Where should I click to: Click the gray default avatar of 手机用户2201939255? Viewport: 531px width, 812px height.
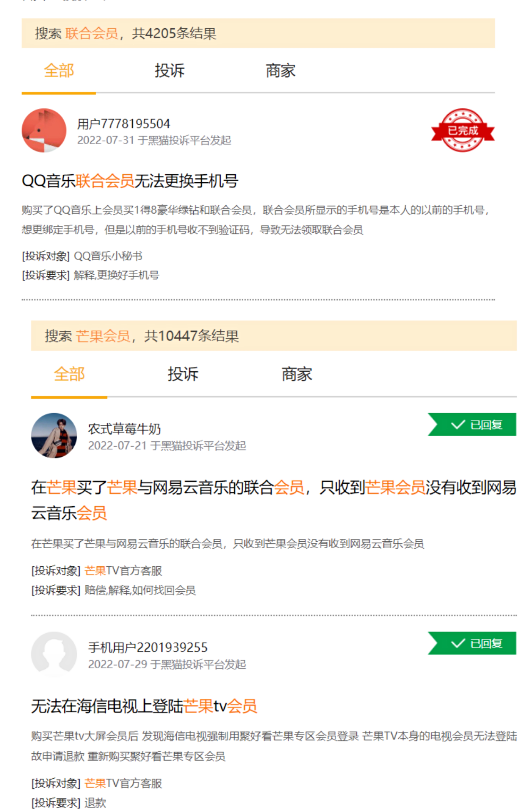(x=54, y=654)
